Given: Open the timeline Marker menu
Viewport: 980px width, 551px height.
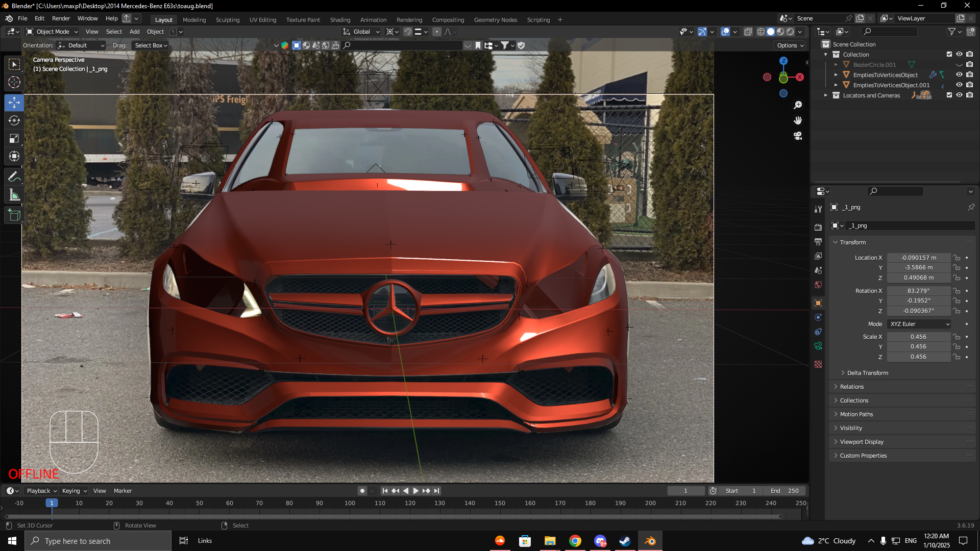Looking at the screenshot, I should [122, 491].
